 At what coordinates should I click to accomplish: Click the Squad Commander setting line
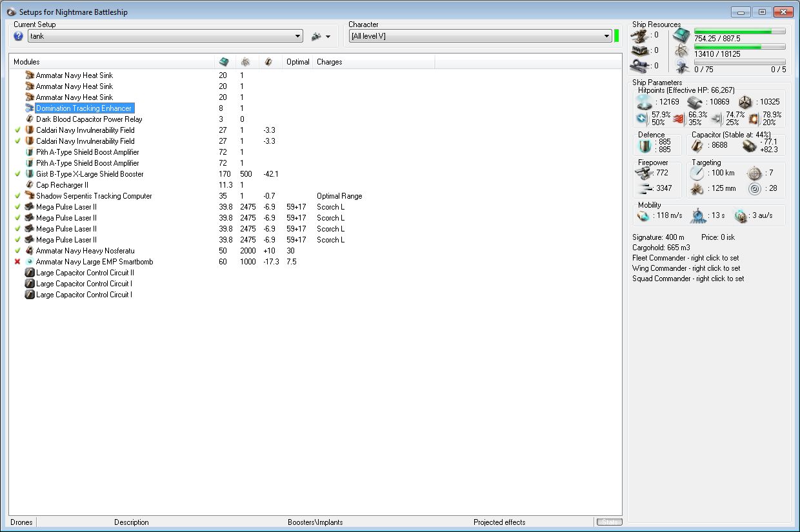click(688, 279)
